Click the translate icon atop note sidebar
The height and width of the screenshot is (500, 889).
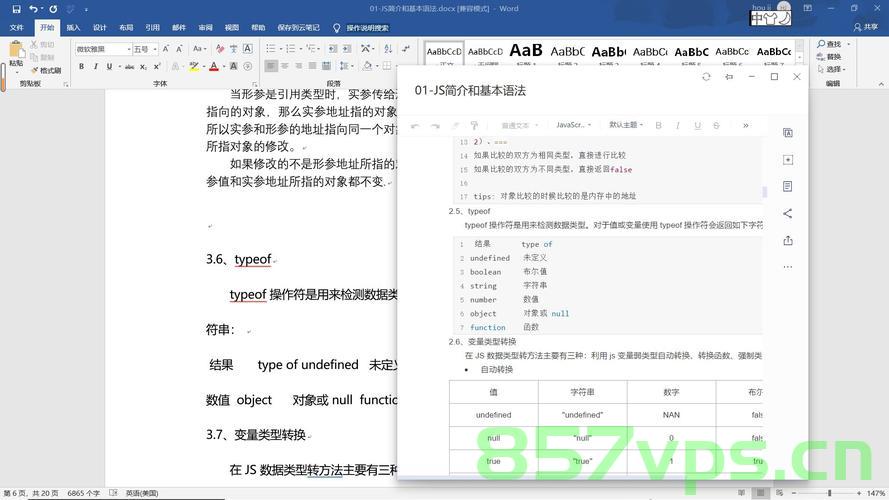[788, 133]
